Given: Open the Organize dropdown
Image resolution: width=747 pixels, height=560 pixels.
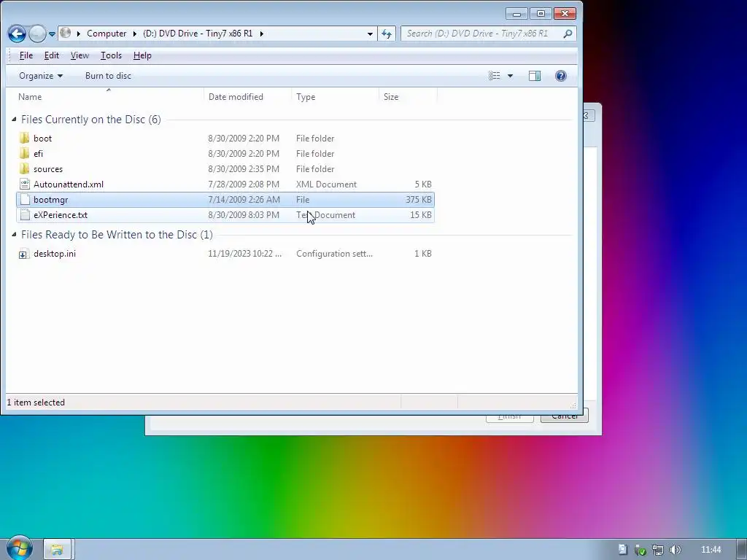Looking at the screenshot, I should [41, 76].
